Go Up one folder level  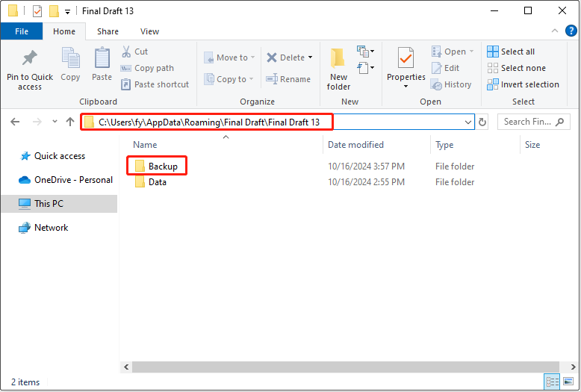click(70, 122)
